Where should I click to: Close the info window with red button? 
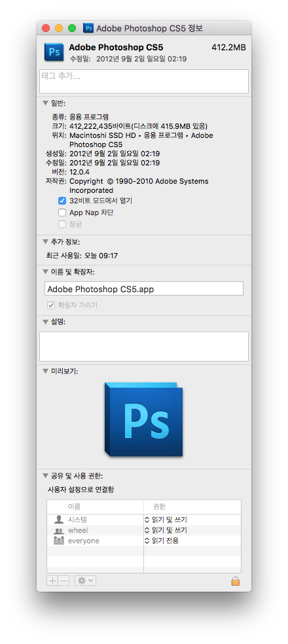point(46,28)
